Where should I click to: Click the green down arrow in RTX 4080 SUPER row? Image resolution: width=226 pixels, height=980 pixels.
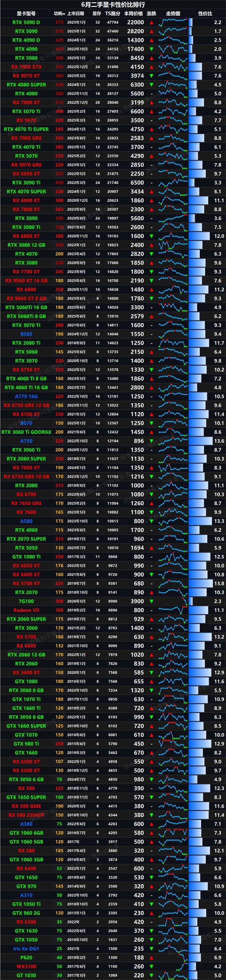coord(152,85)
